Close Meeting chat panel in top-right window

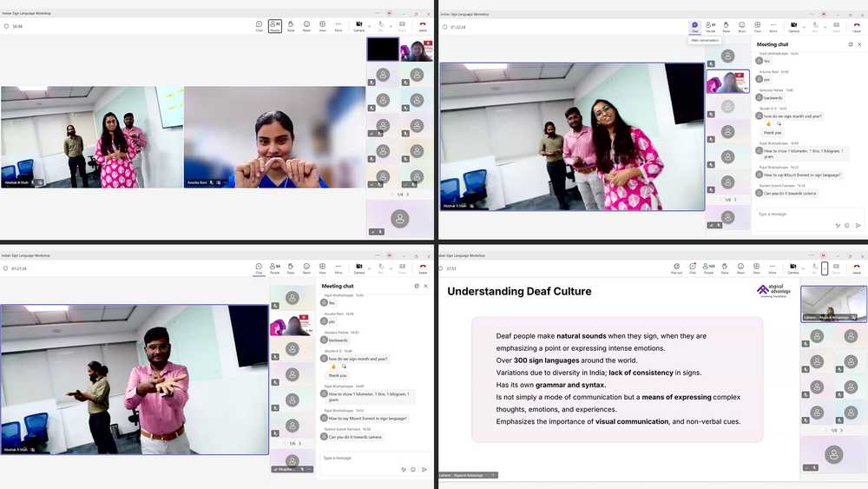(x=859, y=44)
